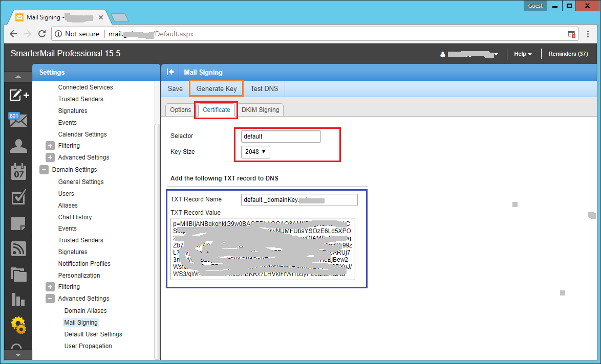Collapse the settings panel with arrow icon

tap(170, 72)
